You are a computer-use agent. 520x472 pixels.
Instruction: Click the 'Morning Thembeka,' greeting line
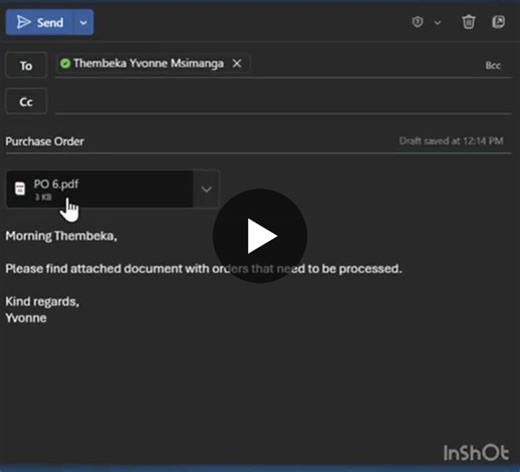click(x=61, y=236)
